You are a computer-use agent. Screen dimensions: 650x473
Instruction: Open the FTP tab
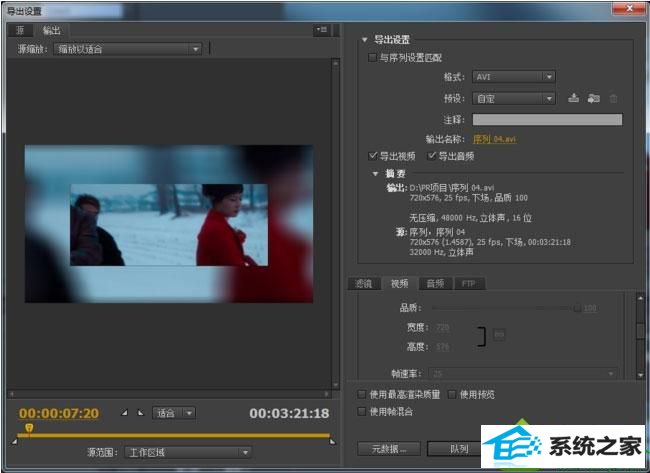(x=468, y=284)
